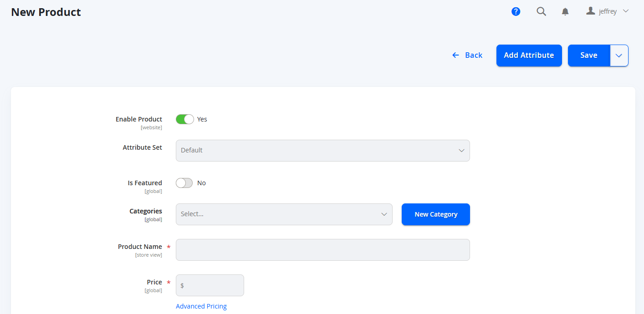
Task: Click the jeffrey user avatar icon
Action: (x=591, y=11)
